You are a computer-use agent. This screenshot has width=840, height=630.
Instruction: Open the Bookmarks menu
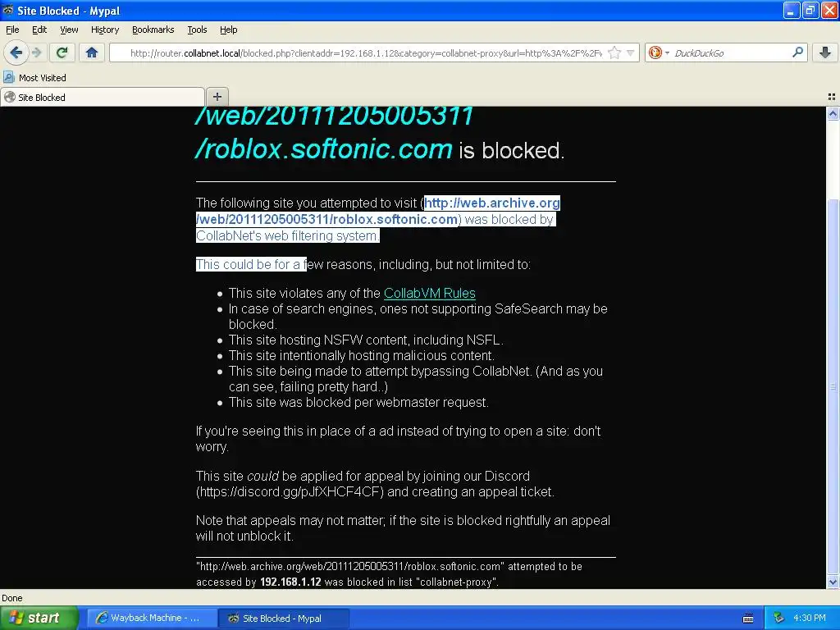tap(153, 30)
